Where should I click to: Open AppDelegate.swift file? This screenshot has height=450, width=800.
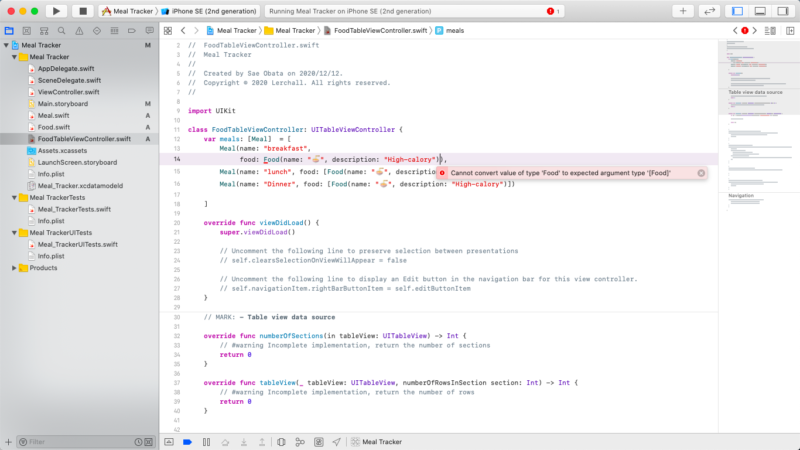(x=65, y=68)
